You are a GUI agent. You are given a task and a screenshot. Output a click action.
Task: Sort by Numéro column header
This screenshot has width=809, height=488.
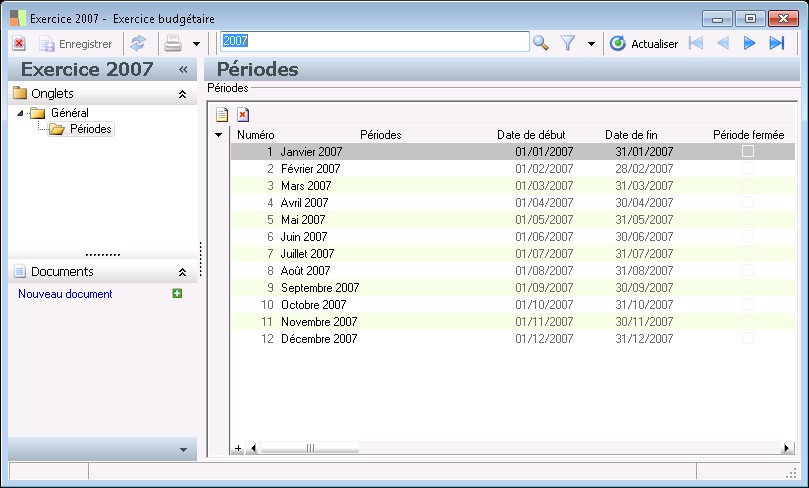pyautogui.click(x=255, y=135)
